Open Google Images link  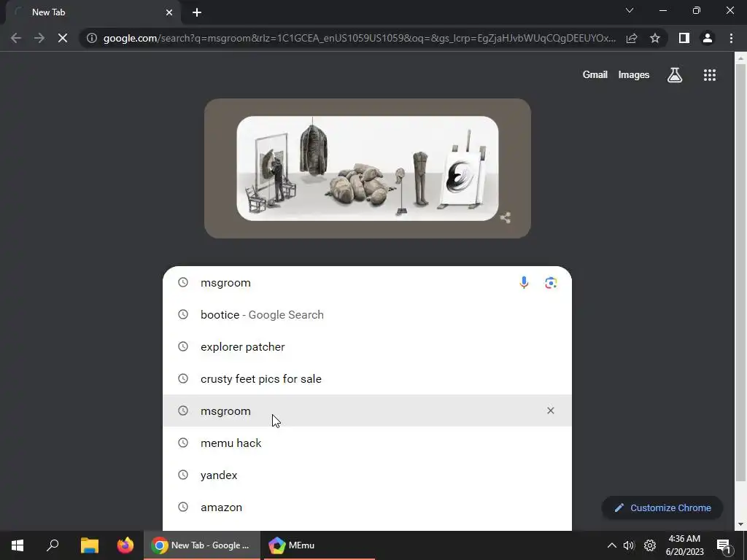(x=634, y=75)
